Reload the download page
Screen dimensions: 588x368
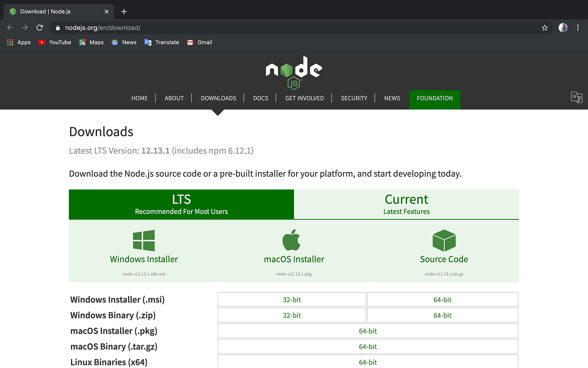tap(39, 27)
